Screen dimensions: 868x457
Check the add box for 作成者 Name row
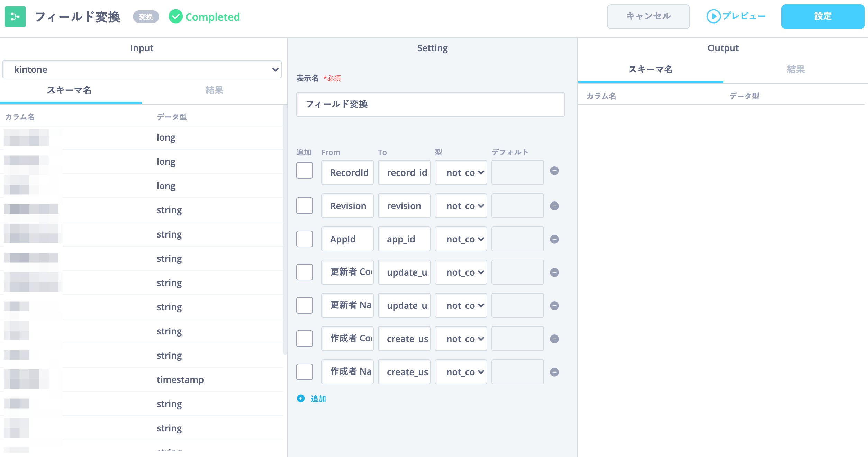(x=305, y=372)
